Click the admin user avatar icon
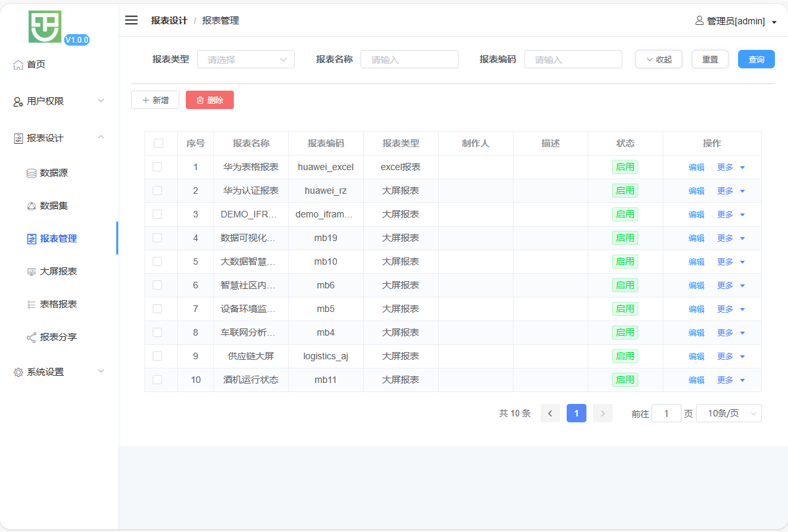 (699, 20)
